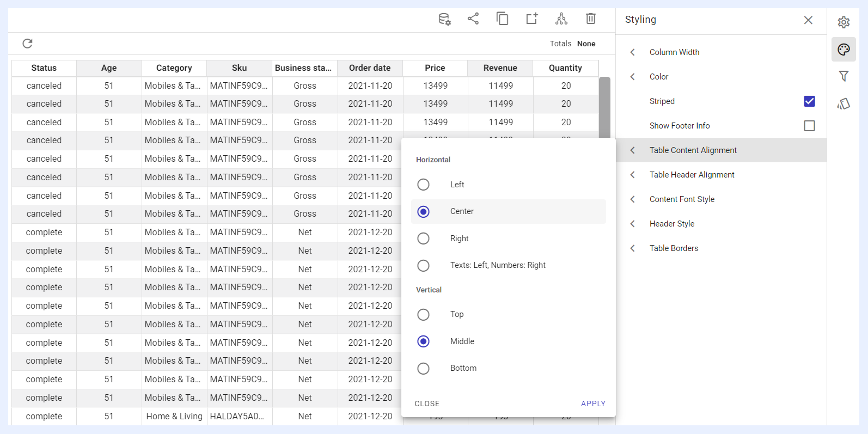
Task: Delete widget with trash icon
Action: point(591,19)
